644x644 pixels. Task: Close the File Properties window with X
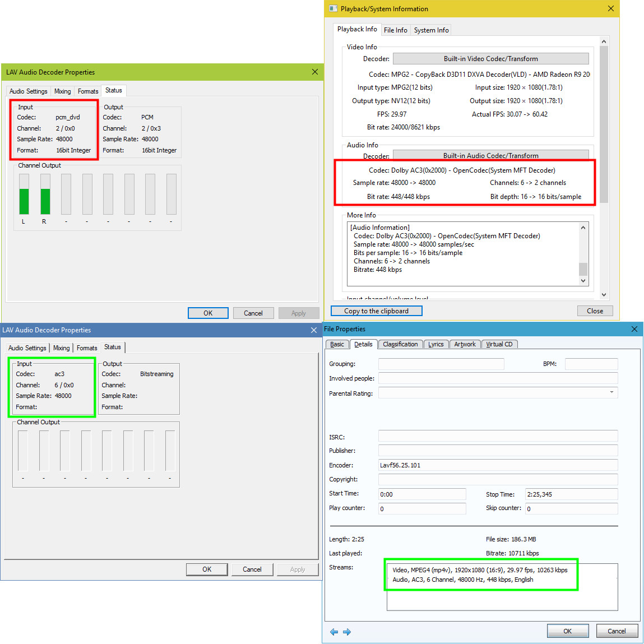coord(634,329)
